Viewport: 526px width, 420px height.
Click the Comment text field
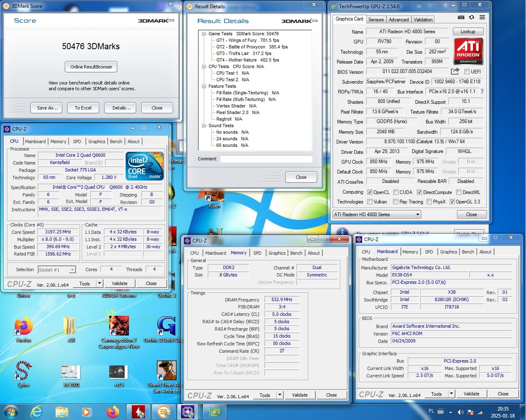coord(266,159)
